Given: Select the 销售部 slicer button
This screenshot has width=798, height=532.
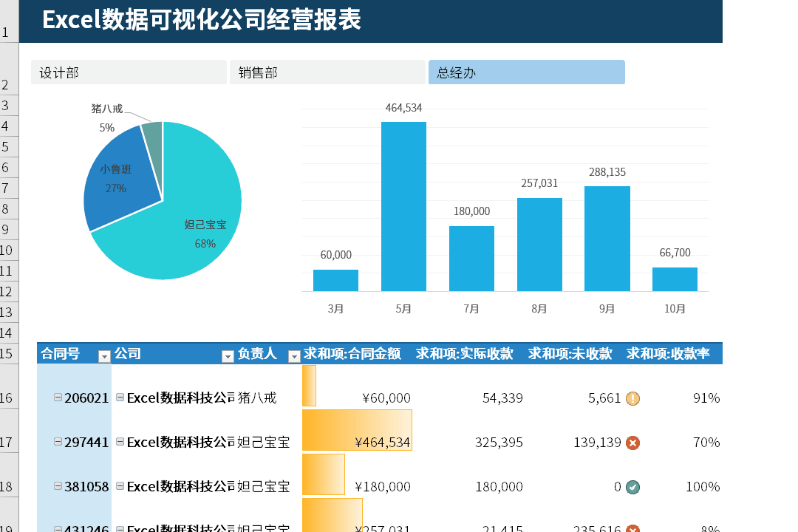Looking at the screenshot, I should (327, 72).
